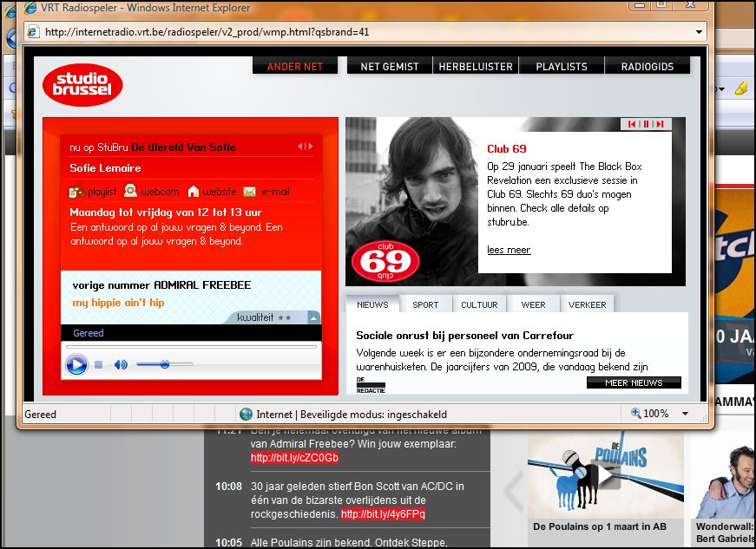756x549 pixels.
Task: Click 'Gereed' status in the radio player
Action: [89, 333]
